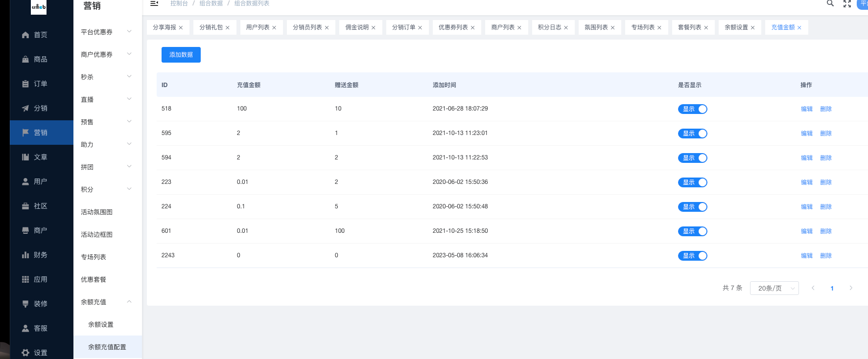Select the 订单 clipboard icon
Image resolution: width=868 pixels, height=359 pixels.
[25, 84]
